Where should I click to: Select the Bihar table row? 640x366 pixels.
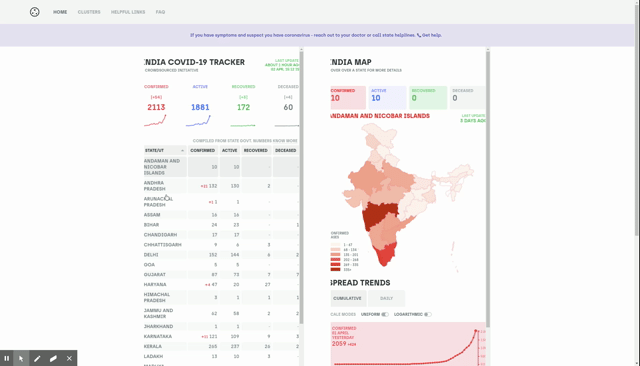(x=222, y=225)
